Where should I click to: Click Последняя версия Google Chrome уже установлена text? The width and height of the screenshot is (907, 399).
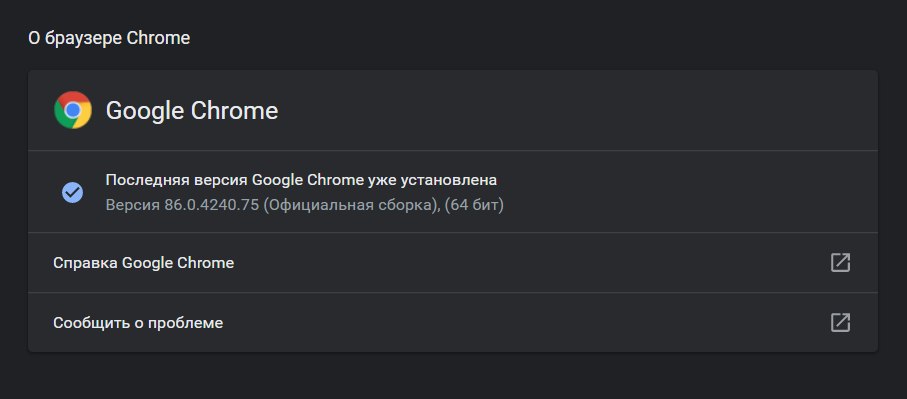pyautogui.click(x=301, y=180)
